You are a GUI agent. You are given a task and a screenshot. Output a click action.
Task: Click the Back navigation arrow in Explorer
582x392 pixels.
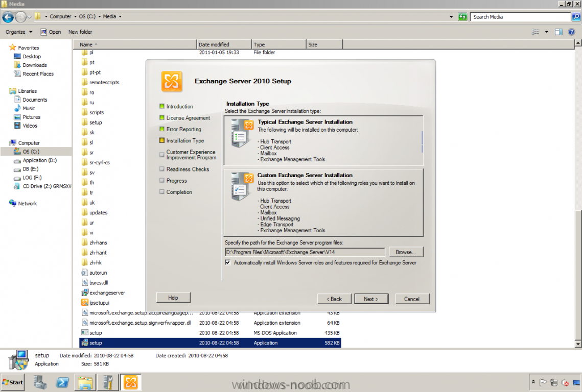point(8,17)
